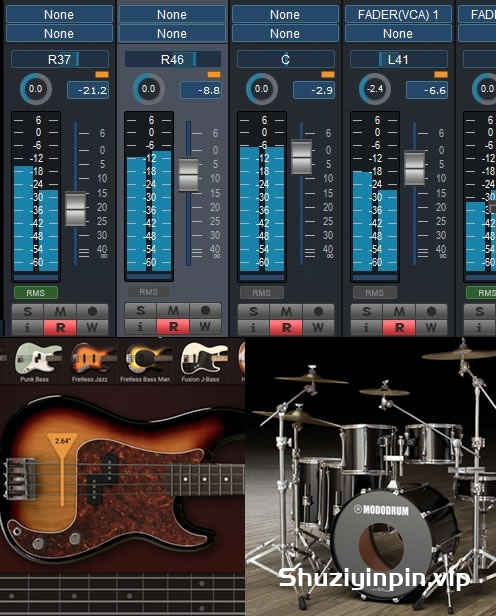Arm record on the R37 channel
This screenshot has width=496, height=616.
pyautogui.click(x=92, y=312)
